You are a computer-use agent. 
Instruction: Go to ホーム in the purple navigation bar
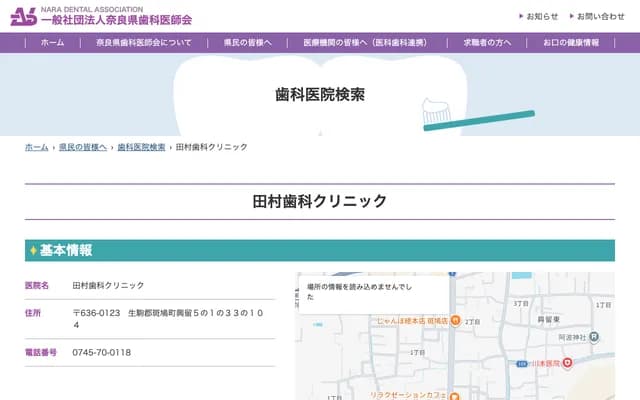(x=52, y=43)
